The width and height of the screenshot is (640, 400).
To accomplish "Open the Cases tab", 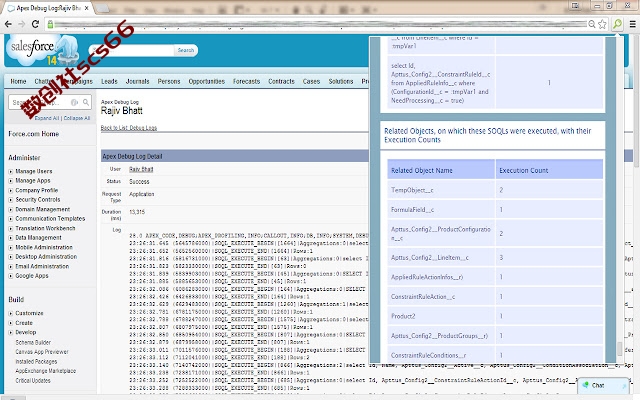I will 311,81.
